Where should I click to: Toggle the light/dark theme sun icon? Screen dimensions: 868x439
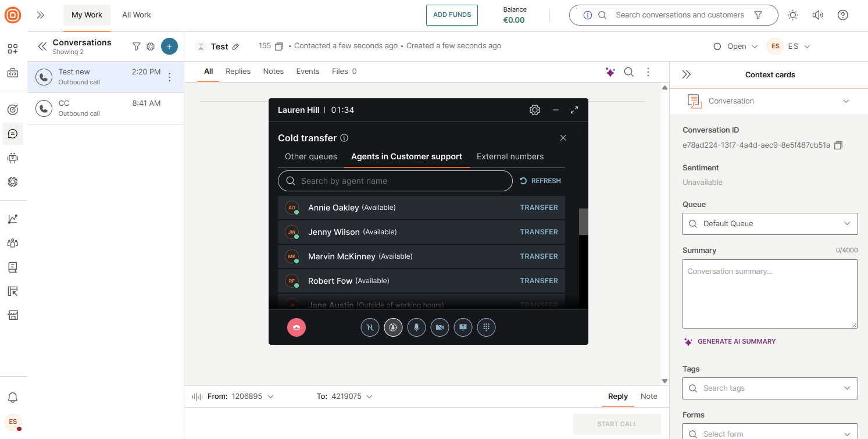click(x=793, y=15)
